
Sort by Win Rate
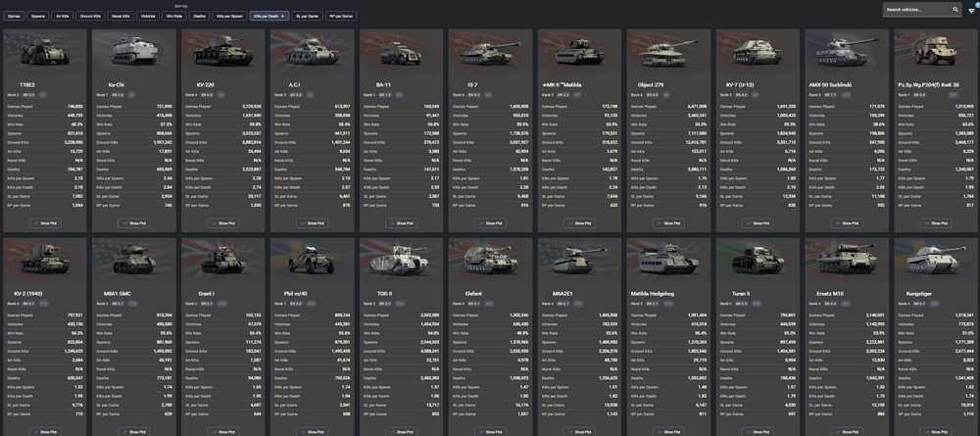(x=174, y=17)
